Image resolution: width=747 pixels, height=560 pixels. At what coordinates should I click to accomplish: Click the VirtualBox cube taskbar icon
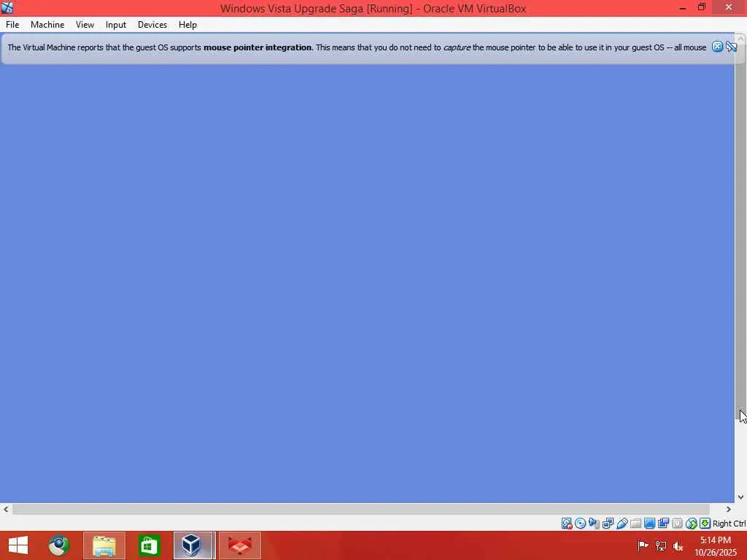(193, 545)
